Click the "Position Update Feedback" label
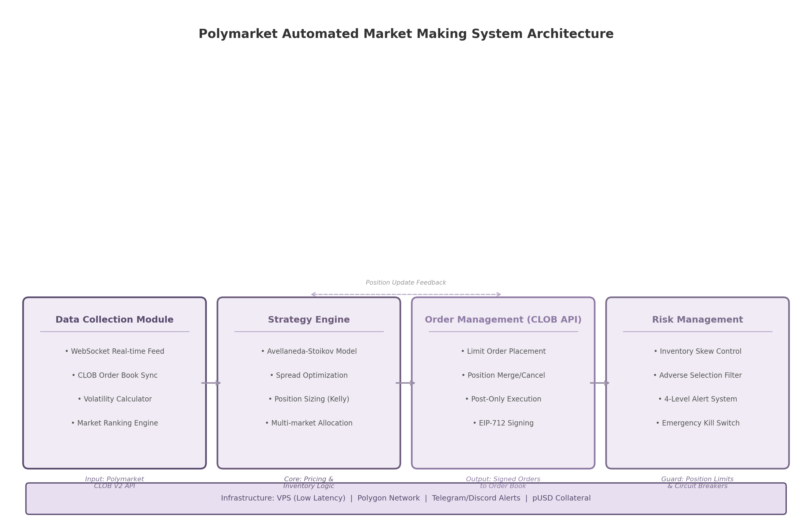Screen dimensions: 812x526 coord(406,283)
